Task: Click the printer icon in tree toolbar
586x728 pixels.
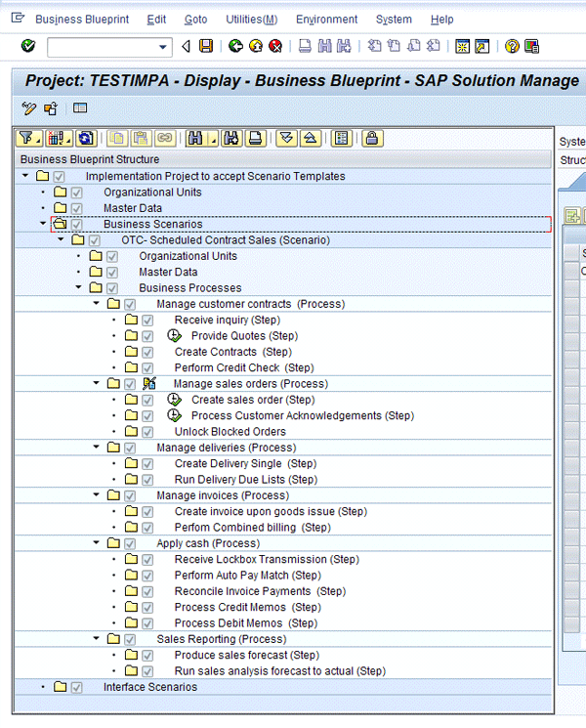Action: coord(255,139)
